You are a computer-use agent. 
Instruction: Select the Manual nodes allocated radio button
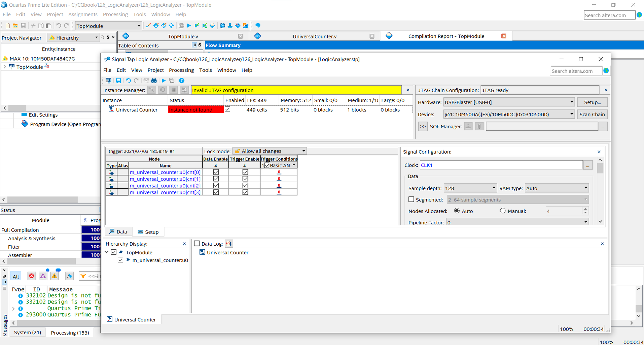point(503,211)
